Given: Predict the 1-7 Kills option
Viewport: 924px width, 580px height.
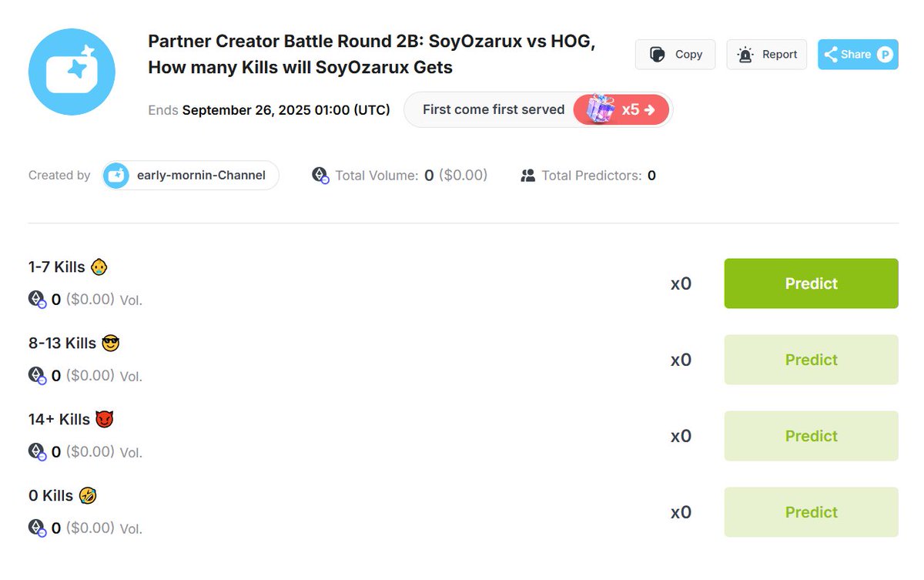Looking at the screenshot, I should [x=811, y=283].
